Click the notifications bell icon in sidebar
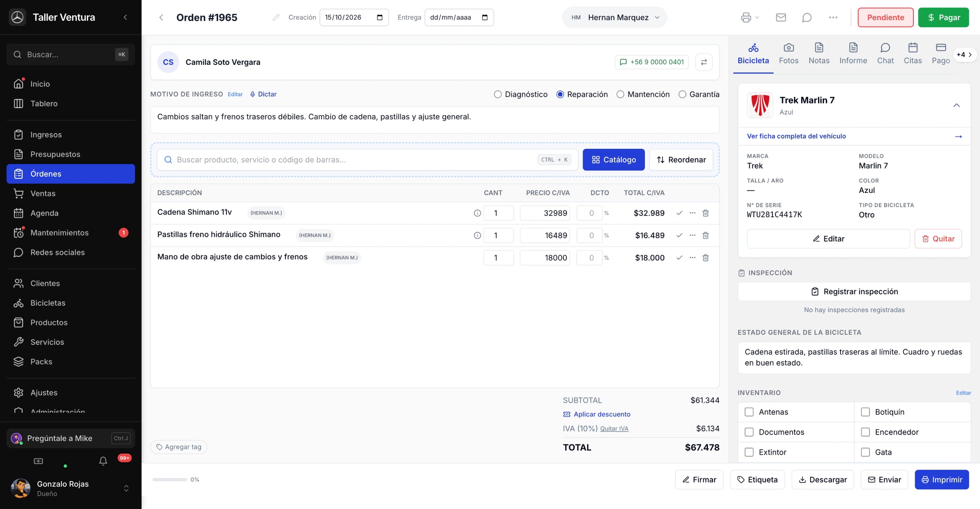The width and height of the screenshot is (980, 509). [x=103, y=461]
